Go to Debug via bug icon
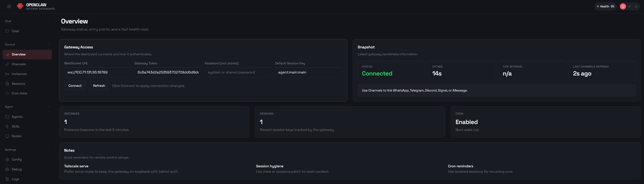644x184 pixels. click(7, 170)
